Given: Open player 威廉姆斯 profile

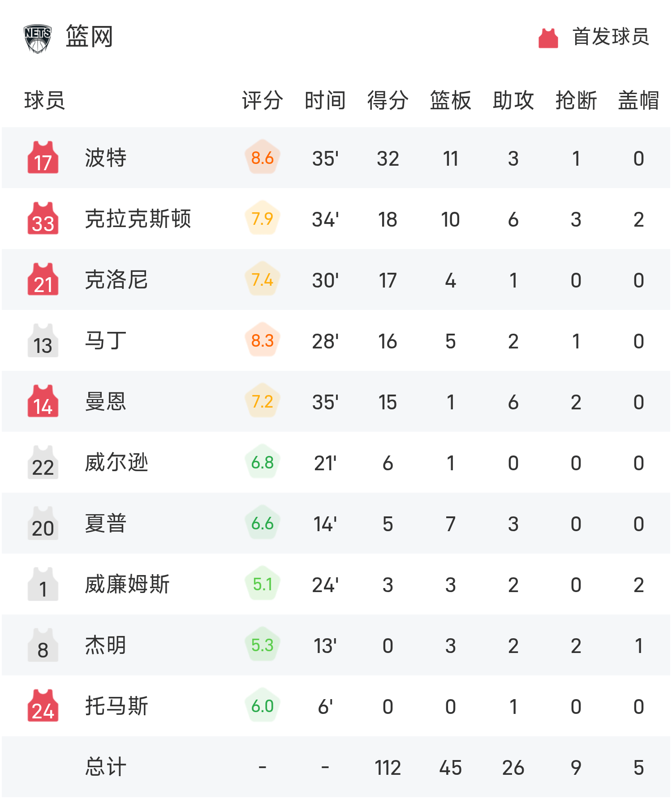Looking at the screenshot, I should pyautogui.click(x=127, y=584).
